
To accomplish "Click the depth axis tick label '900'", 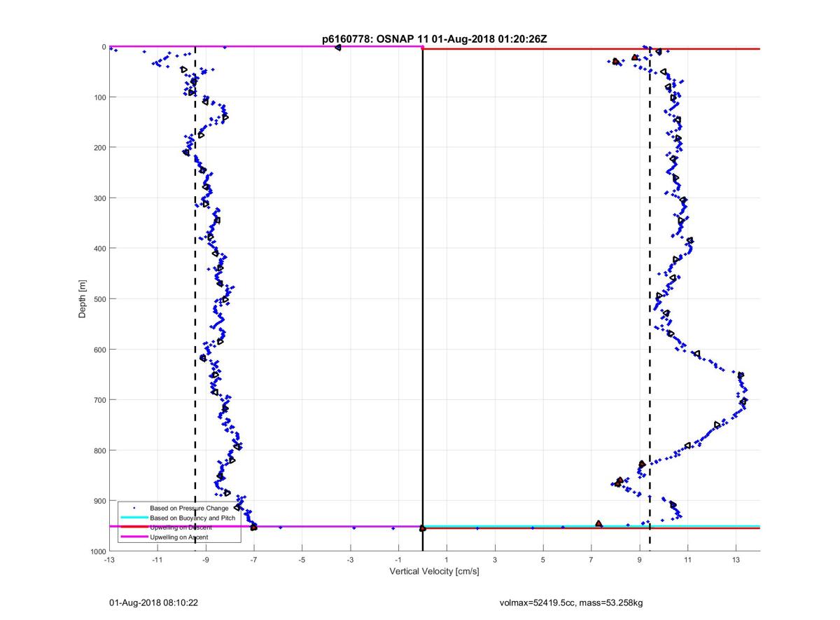I will [x=99, y=500].
